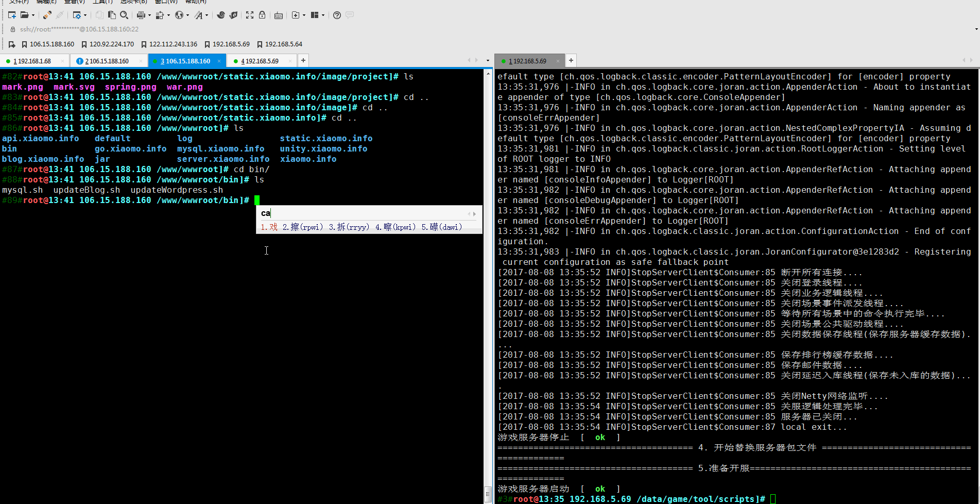
Task: Click the add quick link arrow icon
Action: pyautogui.click(x=12, y=44)
